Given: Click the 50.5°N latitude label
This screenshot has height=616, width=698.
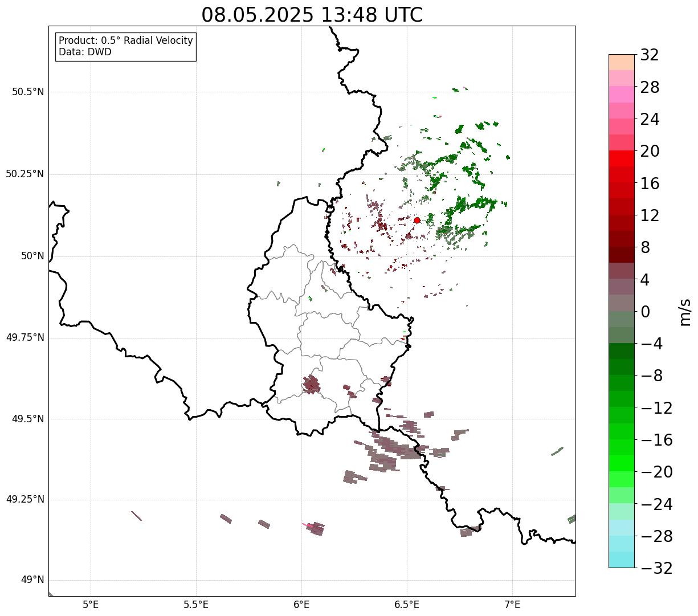Looking at the screenshot, I should (28, 92).
